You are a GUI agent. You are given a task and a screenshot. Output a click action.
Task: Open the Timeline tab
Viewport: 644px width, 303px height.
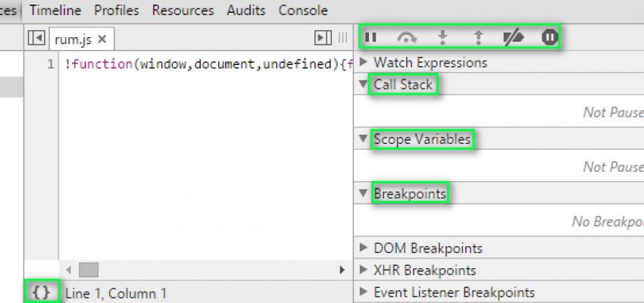click(55, 11)
